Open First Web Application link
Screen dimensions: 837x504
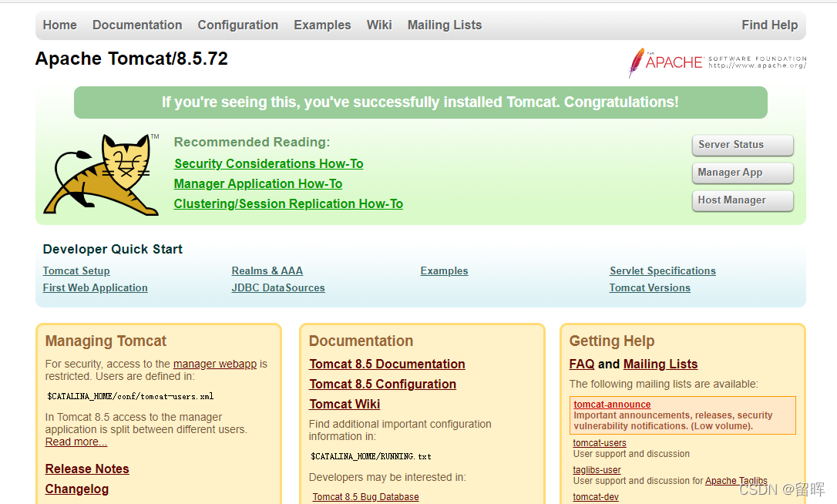(x=95, y=287)
